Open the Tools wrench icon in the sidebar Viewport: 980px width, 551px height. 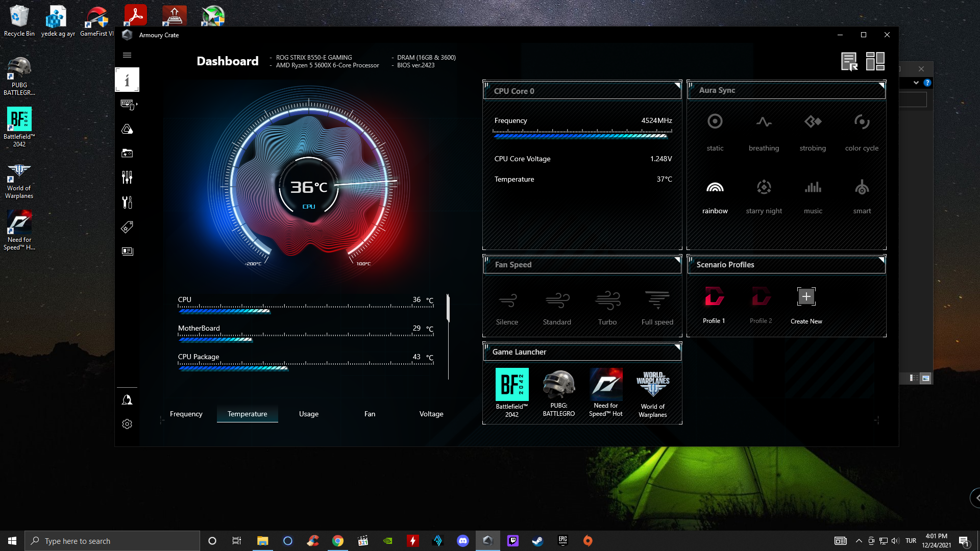127,203
